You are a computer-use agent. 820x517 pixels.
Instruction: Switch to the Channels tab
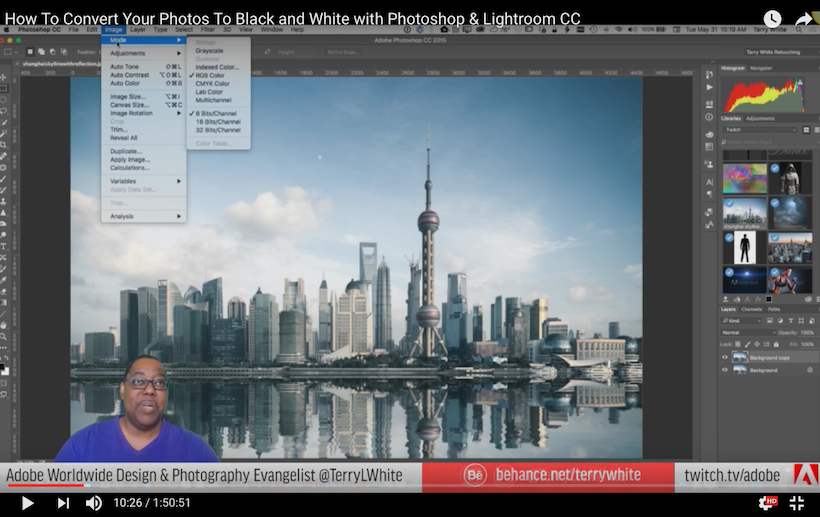[x=751, y=309]
